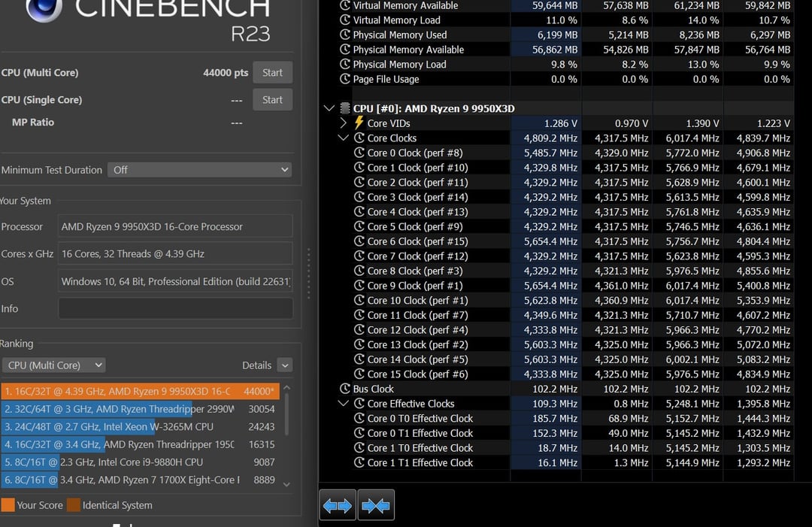Select the Threadripper 1950 ranking entry
812x527 pixels.
141,444
